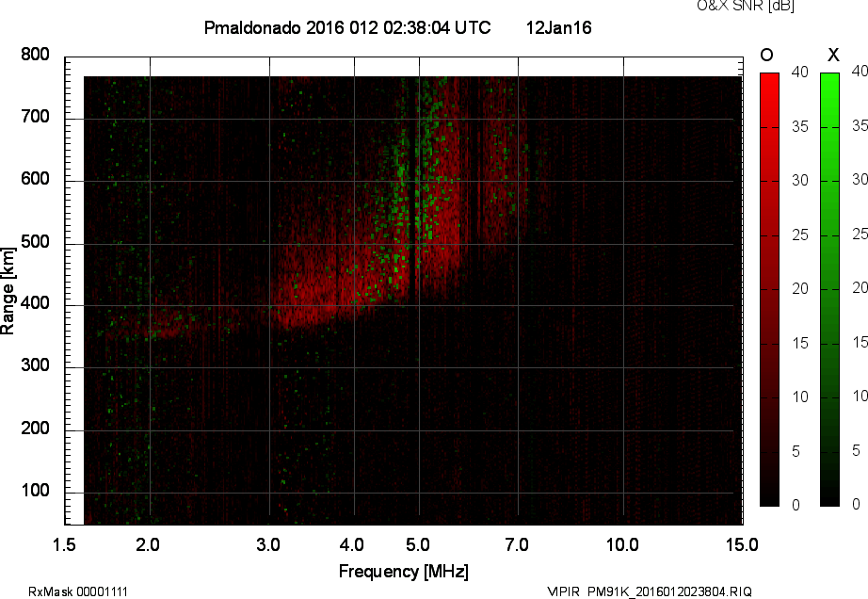Click the red O-mode color bar
This screenshot has width=868, height=599.
pos(769,289)
